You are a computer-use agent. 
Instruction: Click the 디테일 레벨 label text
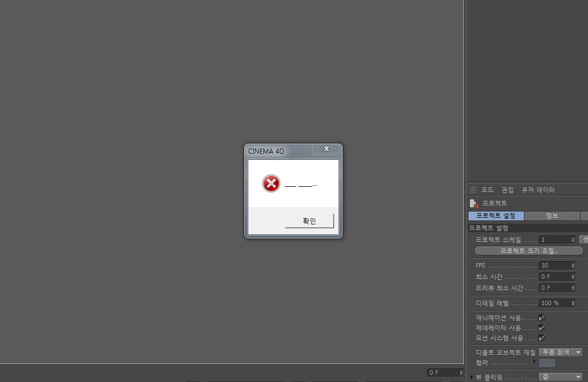493,303
